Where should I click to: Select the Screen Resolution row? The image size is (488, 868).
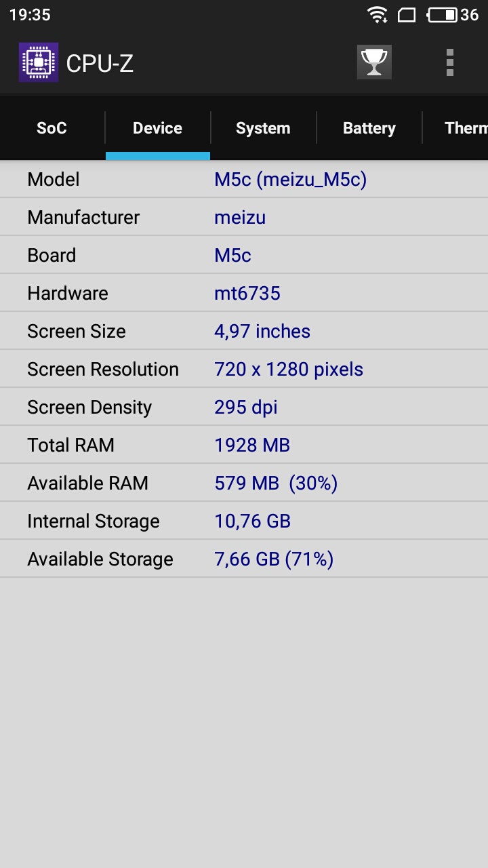pyautogui.click(x=244, y=369)
